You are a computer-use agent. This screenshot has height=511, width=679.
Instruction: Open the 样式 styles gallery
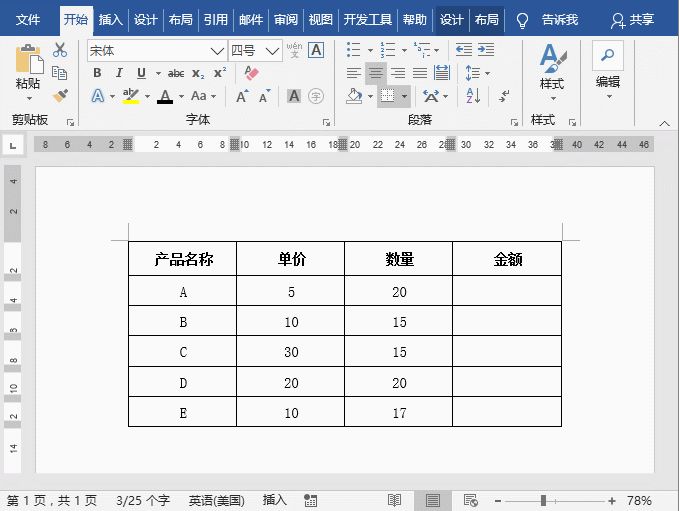click(553, 71)
